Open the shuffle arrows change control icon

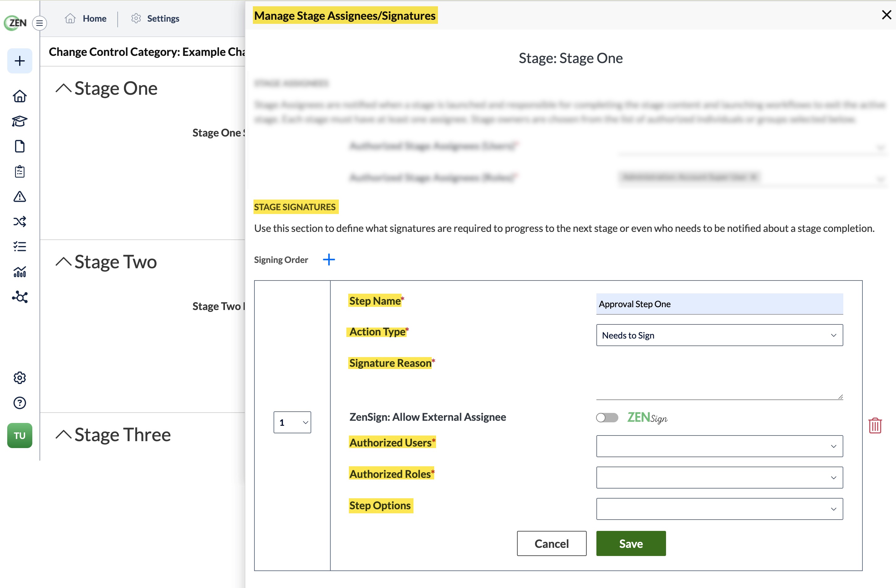(19, 221)
